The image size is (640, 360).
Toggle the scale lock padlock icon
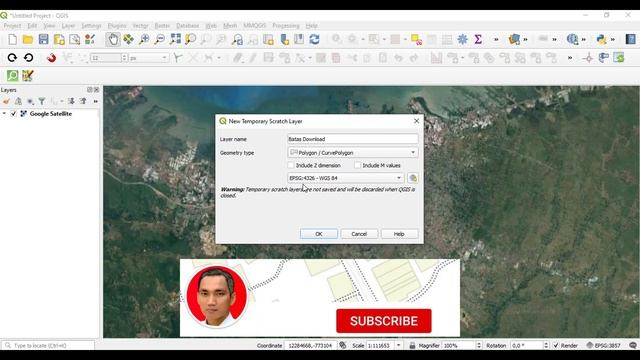click(x=412, y=345)
